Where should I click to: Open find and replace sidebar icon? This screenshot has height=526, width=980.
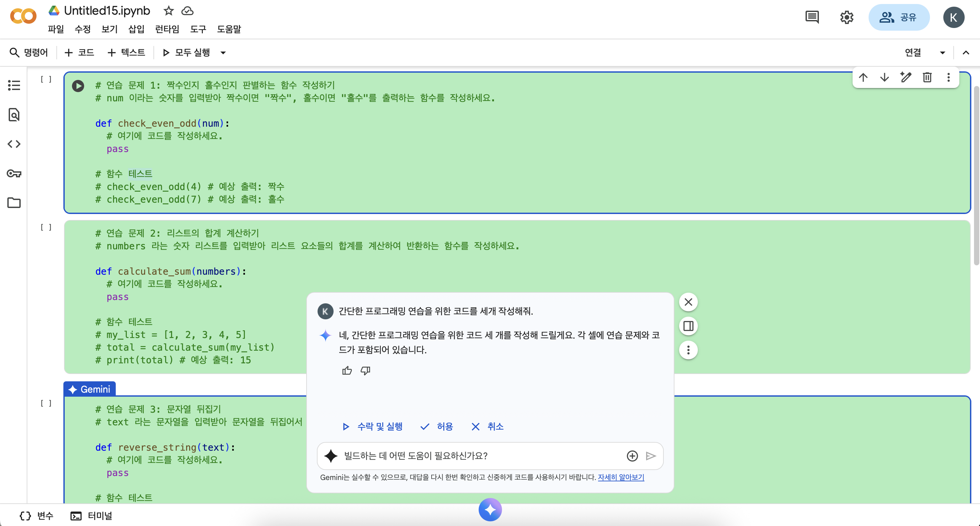[x=14, y=114]
